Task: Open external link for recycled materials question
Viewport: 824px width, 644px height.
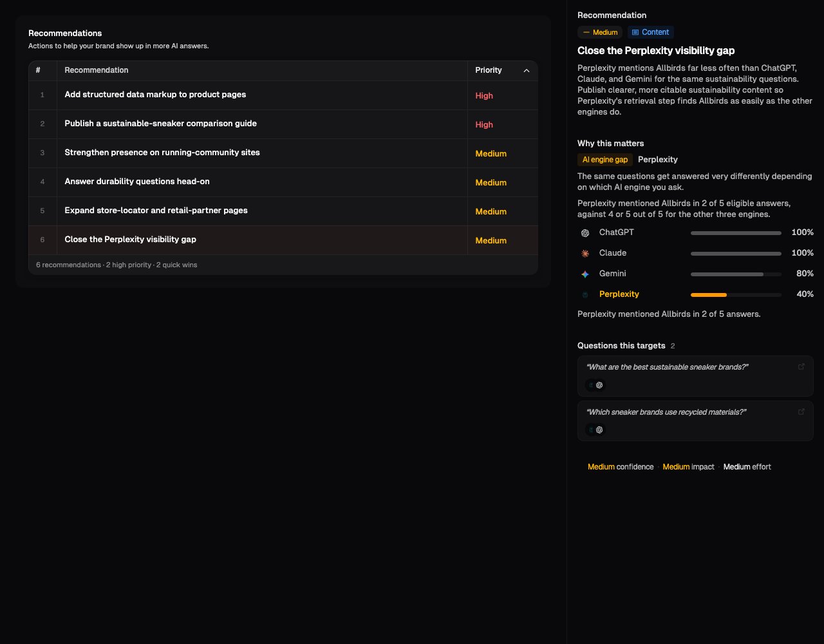Action: click(x=801, y=412)
